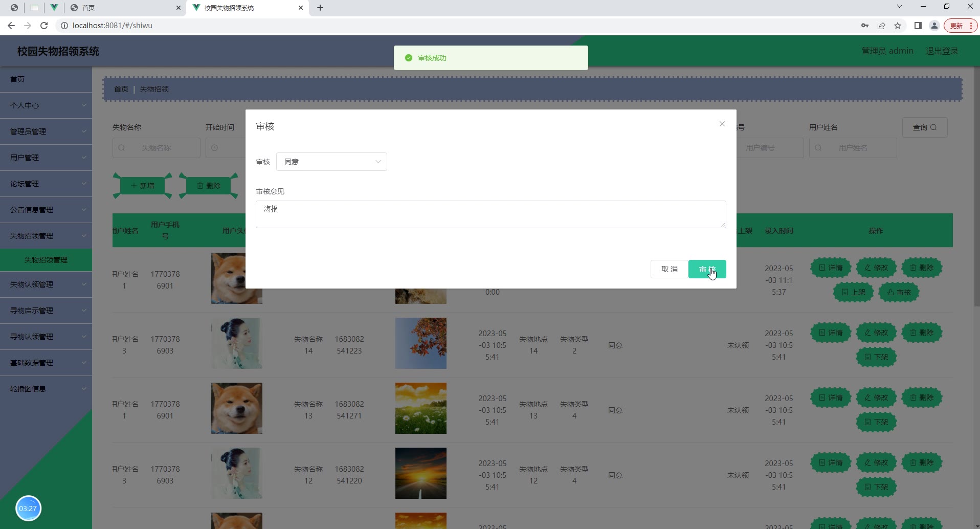Select the highlighted 失物招领管理 submenu item
The height and width of the screenshot is (529, 980).
(46, 260)
